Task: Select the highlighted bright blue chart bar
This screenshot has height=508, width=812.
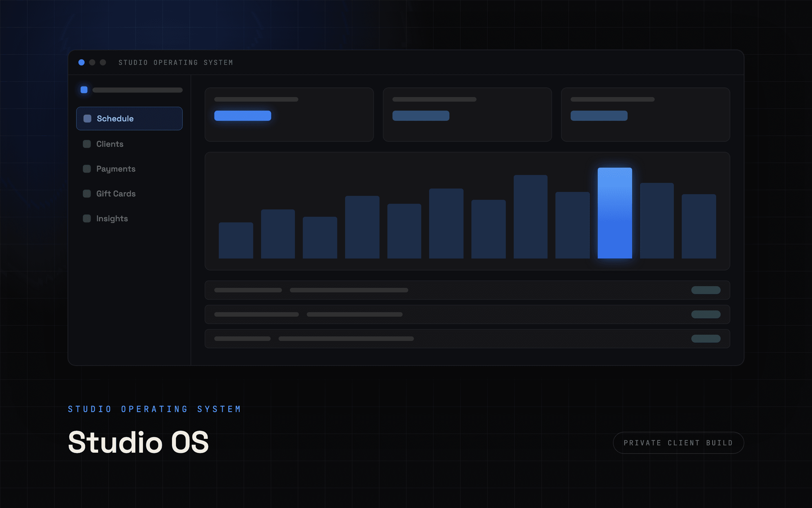Action: [615, 213]
